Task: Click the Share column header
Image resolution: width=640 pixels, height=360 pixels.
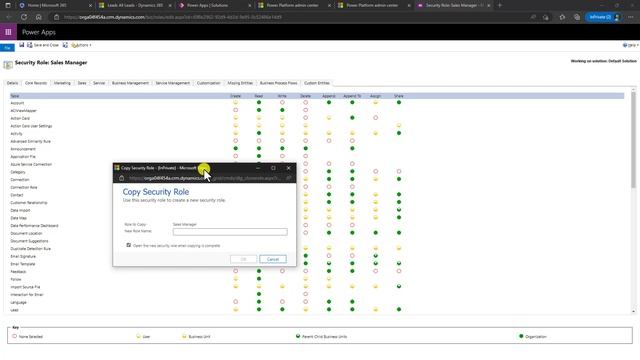Action: (x=399, y=96)
